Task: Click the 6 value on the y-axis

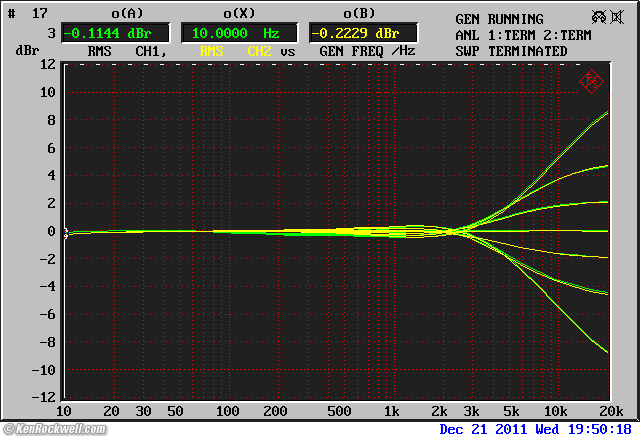Action: [51, 148]
